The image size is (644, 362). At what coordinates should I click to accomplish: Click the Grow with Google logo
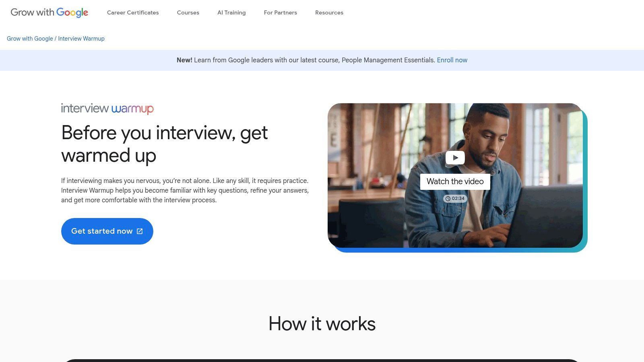coord(50,12)
